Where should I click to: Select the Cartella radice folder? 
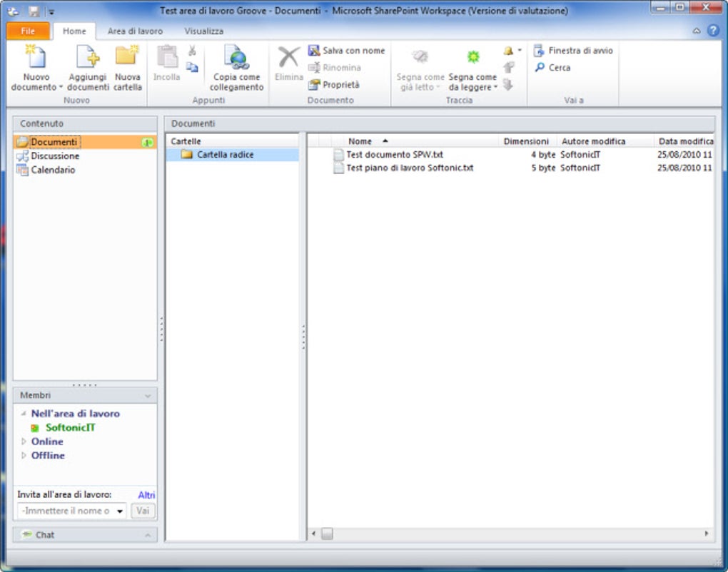232,155
